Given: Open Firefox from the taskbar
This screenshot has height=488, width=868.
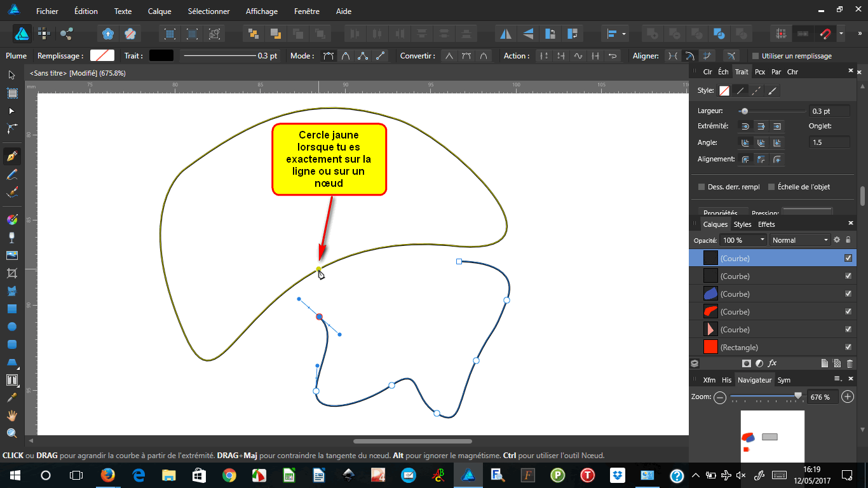Looking at the screenshot, I should coord(107,475).
